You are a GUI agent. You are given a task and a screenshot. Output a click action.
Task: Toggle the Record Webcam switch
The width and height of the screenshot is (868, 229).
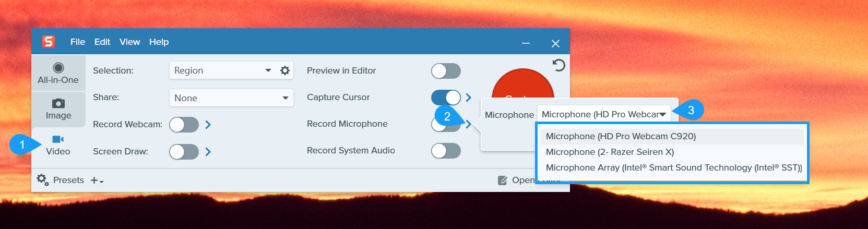pos(184,125)
